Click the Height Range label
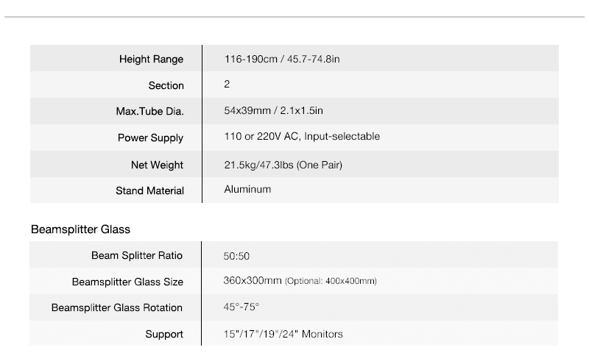This screenshot has width=589, height=364. 151,59
